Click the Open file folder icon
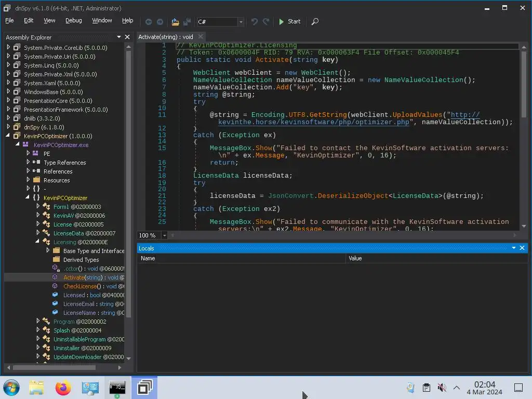The image size is (532, 399). 175,22
